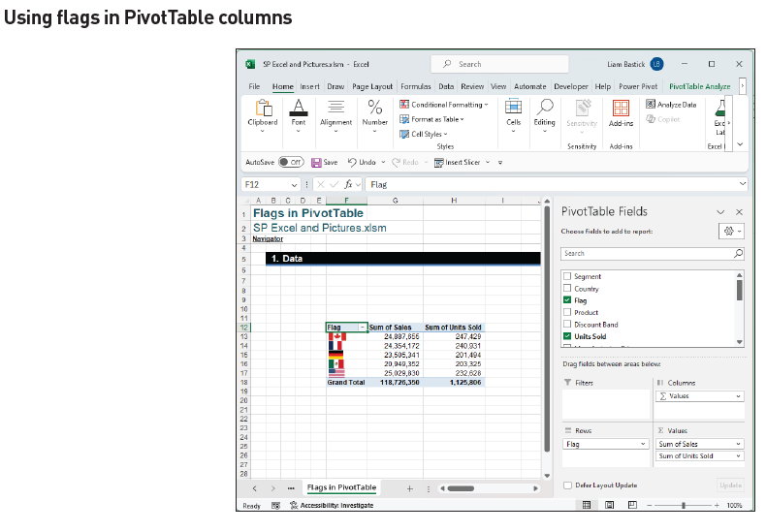Open the Number format group
This screenshot has height=532, width=766.
tap(374, 115)
